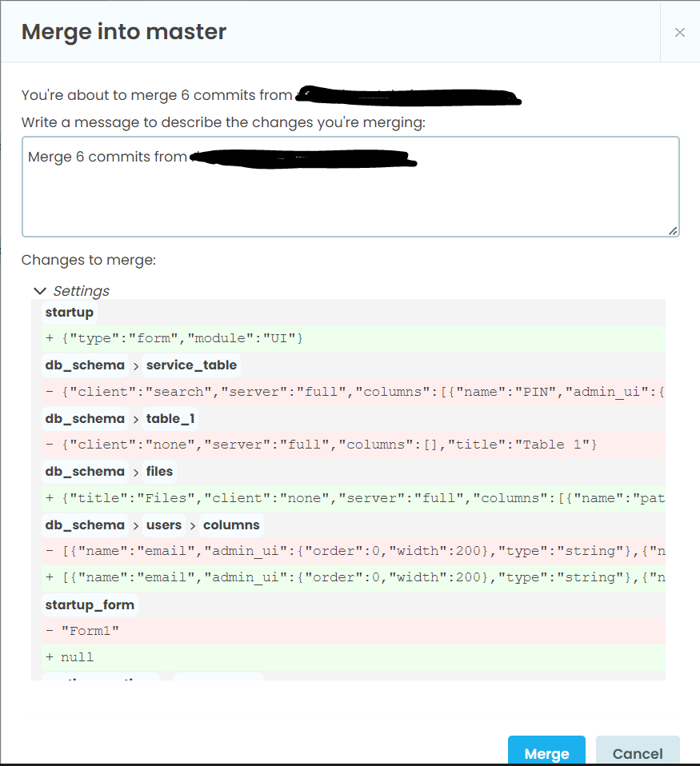Click the chevron before files label

tap(136, 472)
